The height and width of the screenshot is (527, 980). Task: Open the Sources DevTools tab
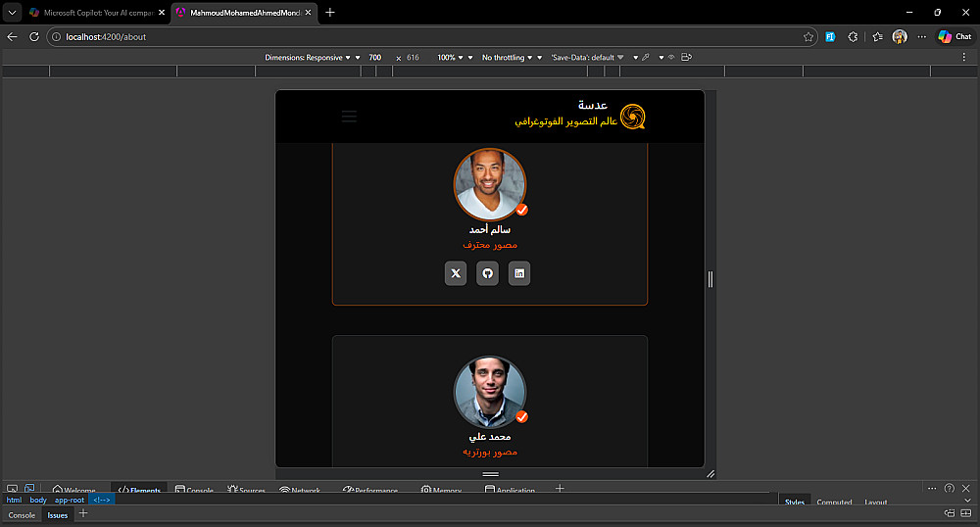(246, 489)
